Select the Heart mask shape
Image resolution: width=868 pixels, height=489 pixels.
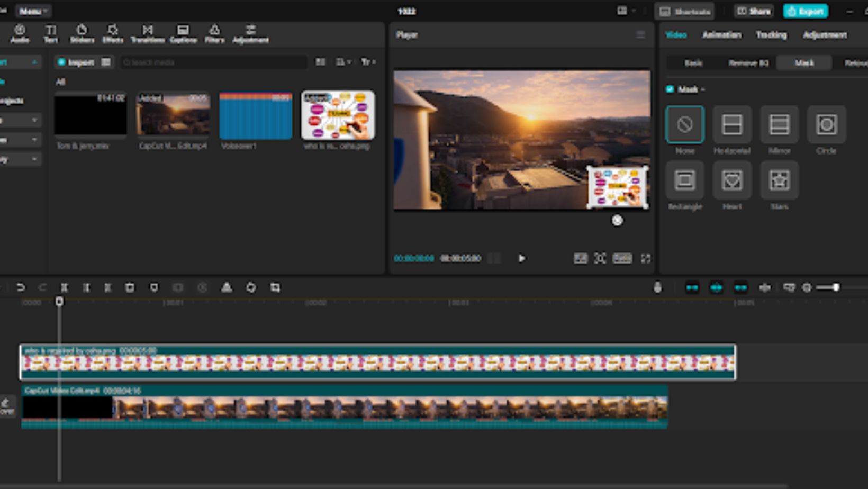[x=732, y=186]
